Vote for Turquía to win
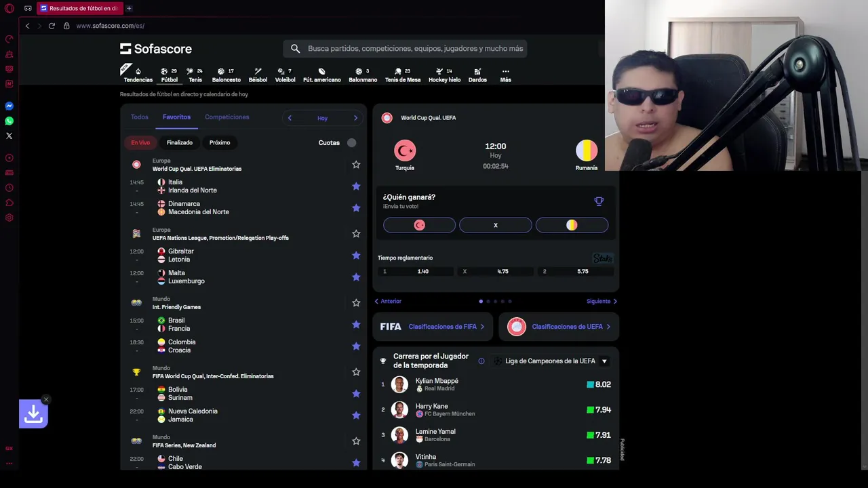This screenshot has height=488, width=868. [419, 225]
